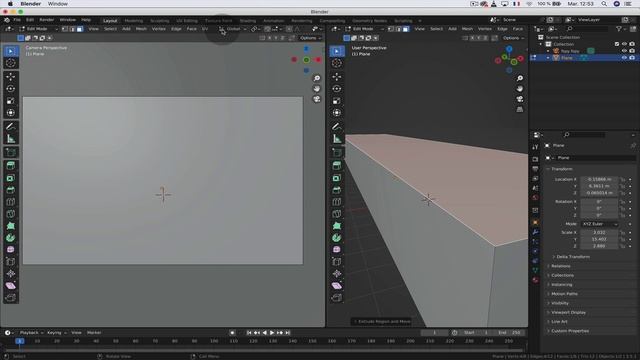
Task: Select the Rotate tool in left viewport
Action: point(11,89)
